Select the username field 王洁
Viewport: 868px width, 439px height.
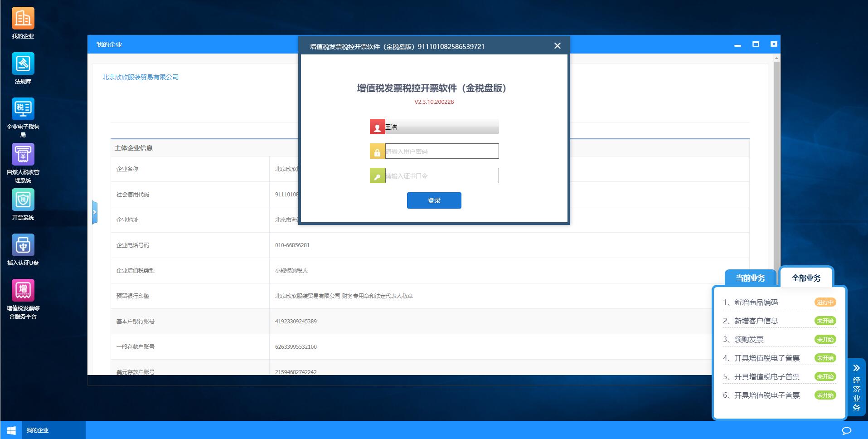coord(442,127)
